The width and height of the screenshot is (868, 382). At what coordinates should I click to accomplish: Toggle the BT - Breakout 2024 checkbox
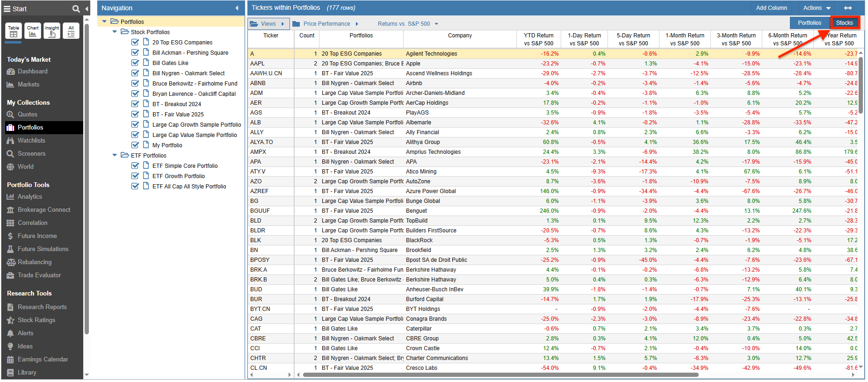coord(135,104)
